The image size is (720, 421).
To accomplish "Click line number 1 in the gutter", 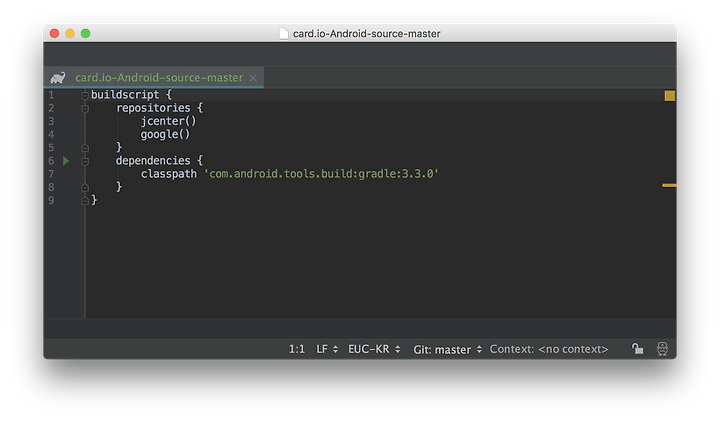I will tap(51, 95).
